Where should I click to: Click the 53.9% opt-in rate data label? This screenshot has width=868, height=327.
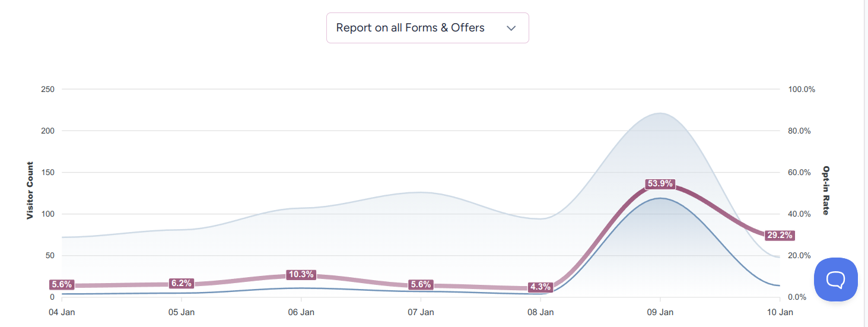pyautogui.click(x=660, y=184)
